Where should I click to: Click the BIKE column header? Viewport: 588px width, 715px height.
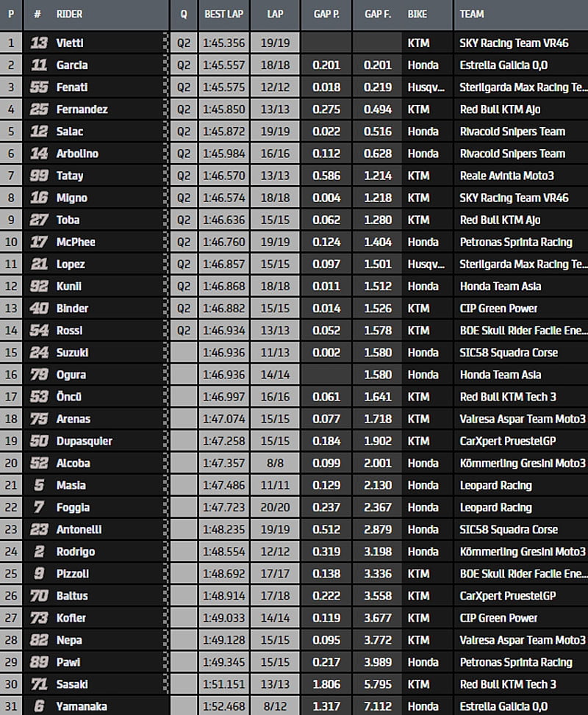pos(419,14)
